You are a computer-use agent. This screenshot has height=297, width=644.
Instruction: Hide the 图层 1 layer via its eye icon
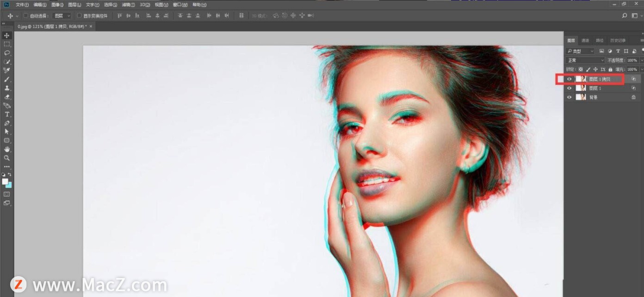pyautogui.click(x=570, y=88)
